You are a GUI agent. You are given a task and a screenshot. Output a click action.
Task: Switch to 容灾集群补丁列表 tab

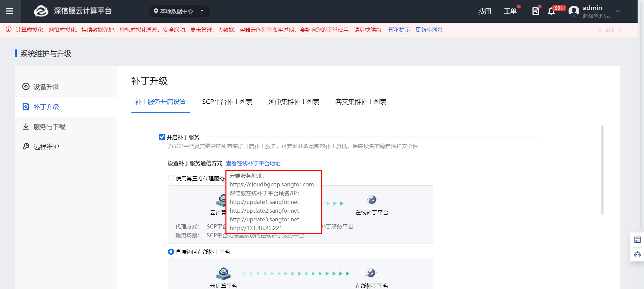click(x=361, y=102)
